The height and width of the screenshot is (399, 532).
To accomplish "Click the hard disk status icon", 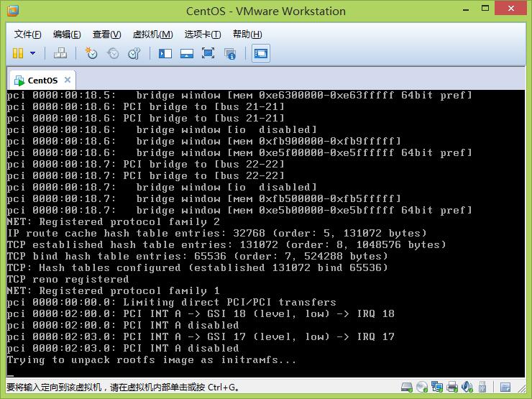I will click(408, 387).
